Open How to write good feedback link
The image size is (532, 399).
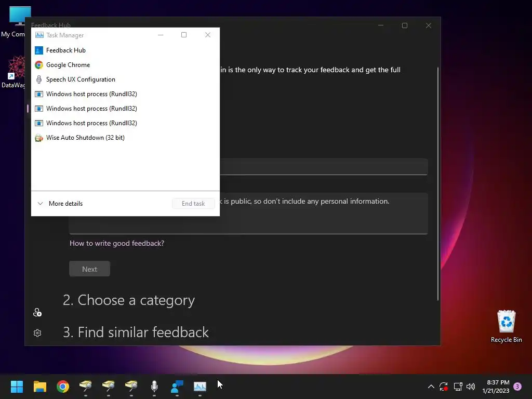(x=117, y=243)
